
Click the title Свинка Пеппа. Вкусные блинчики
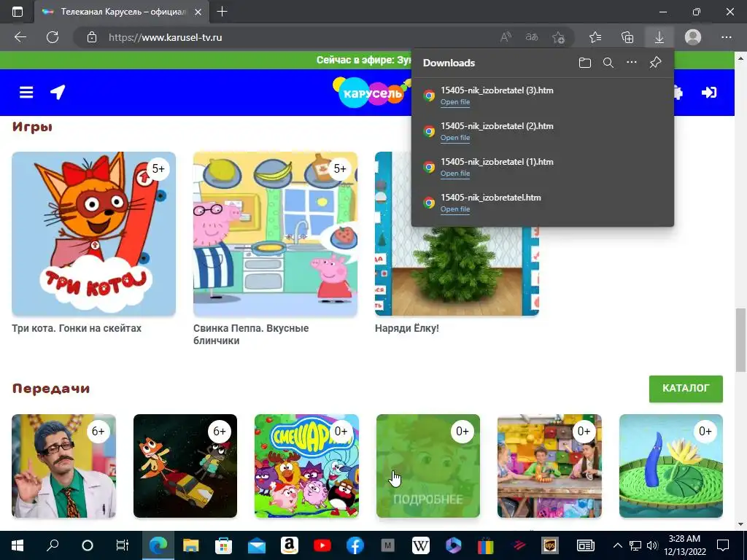tap(251, 334)
